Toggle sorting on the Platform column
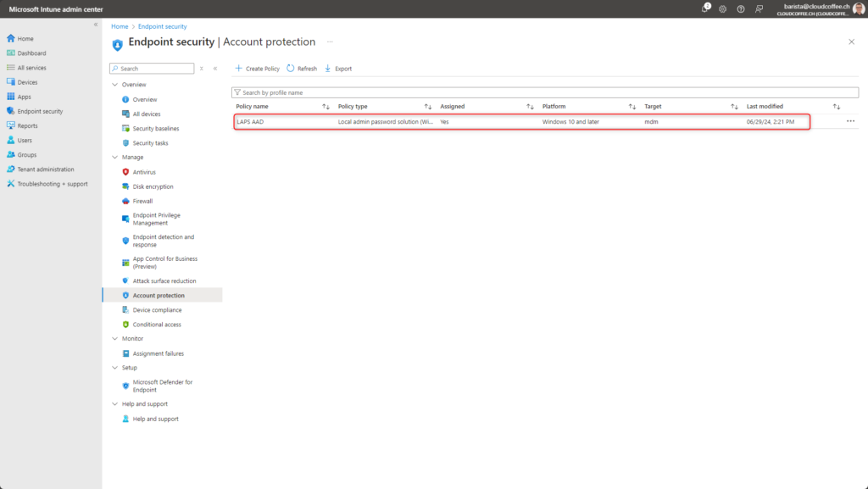Image resolution: width=868 pixels, height=489 pixels. (x=631, y=106)
